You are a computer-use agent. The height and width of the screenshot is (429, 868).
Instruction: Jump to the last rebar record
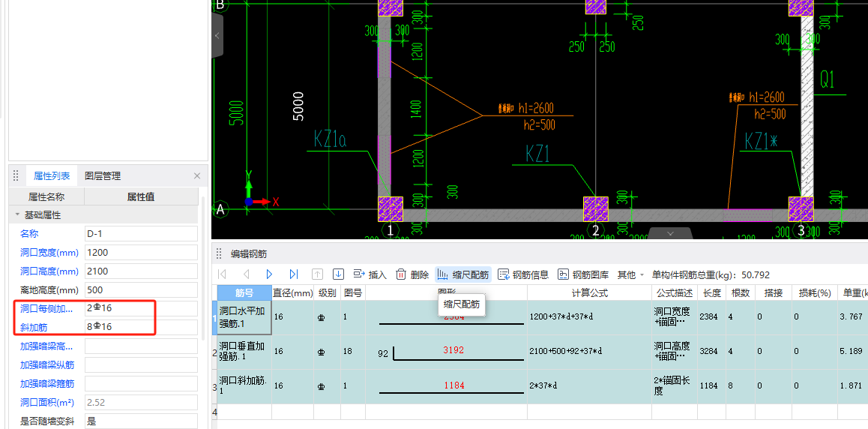coord(294,274)
